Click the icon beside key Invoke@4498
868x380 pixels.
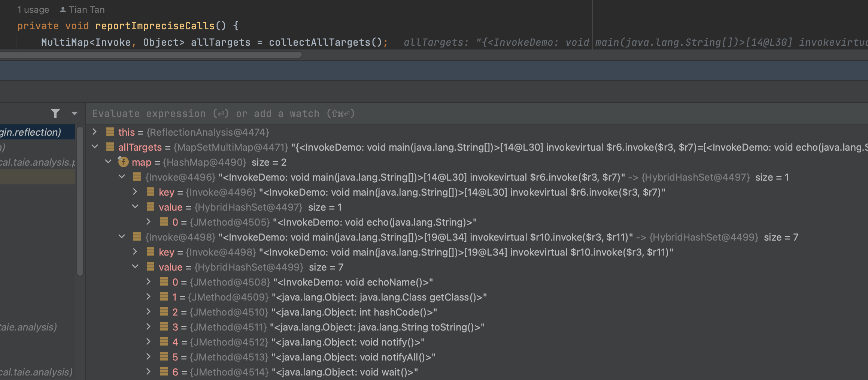tap(151, 251)
